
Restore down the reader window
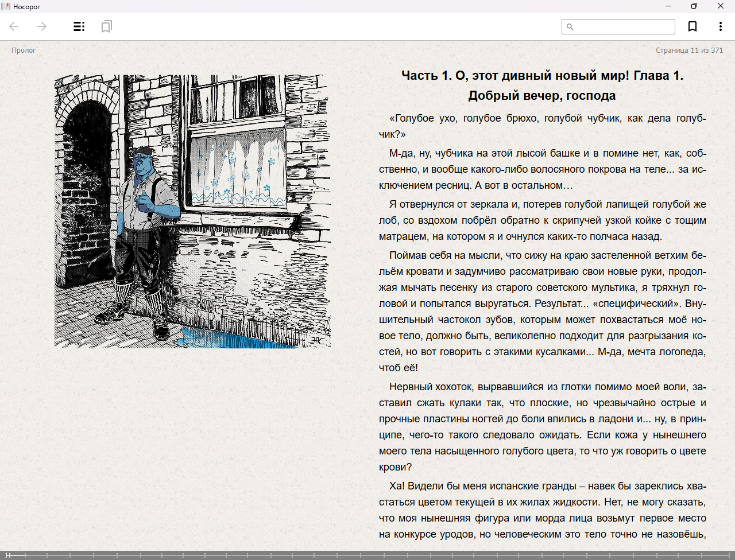(x=694, y=6)
